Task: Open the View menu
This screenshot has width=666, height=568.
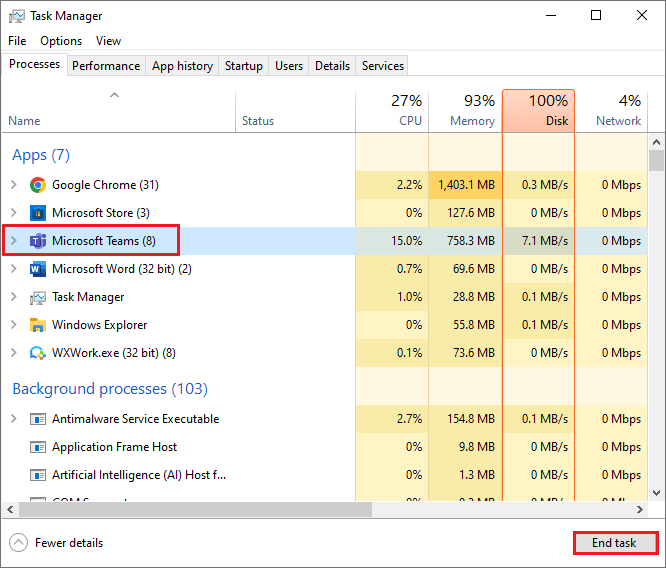Action: click(108, 41)
